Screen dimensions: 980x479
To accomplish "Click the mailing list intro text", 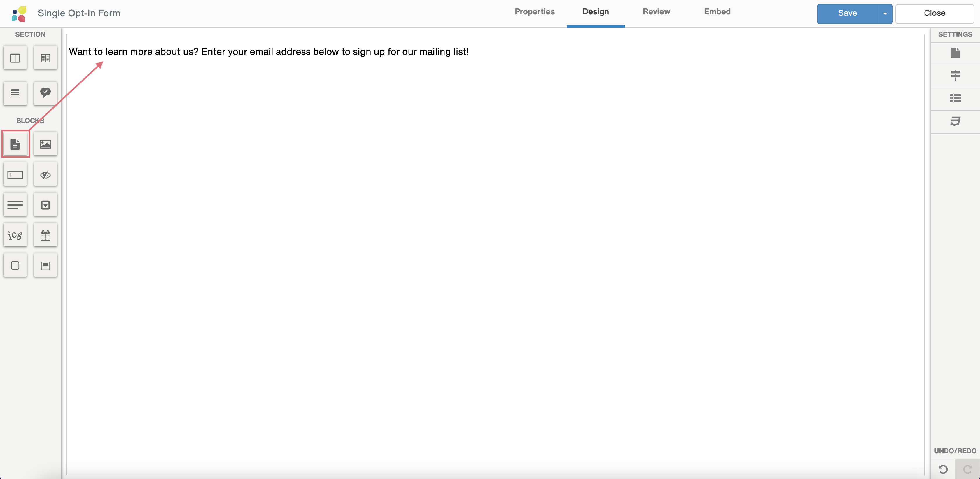I will point(269,52).
